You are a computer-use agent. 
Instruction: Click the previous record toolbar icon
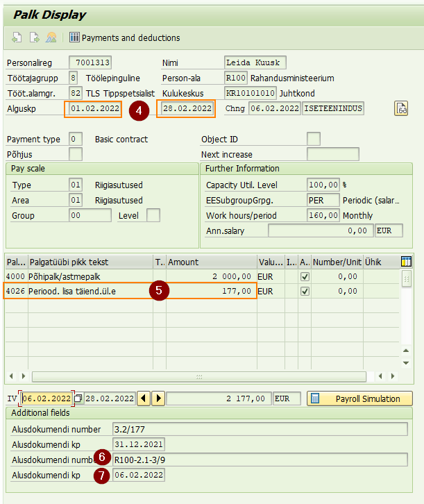[17, 37]
